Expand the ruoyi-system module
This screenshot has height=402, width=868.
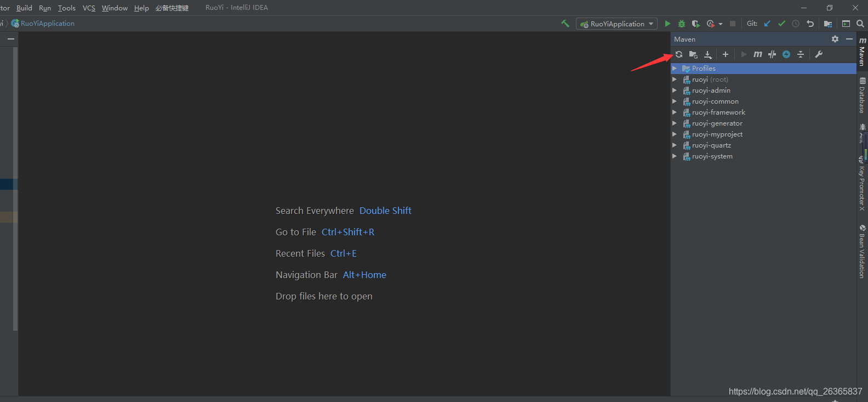(675, 156)
